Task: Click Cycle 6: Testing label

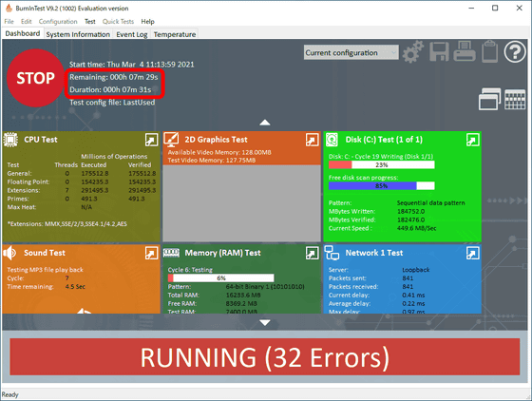Action: point(190,270)
